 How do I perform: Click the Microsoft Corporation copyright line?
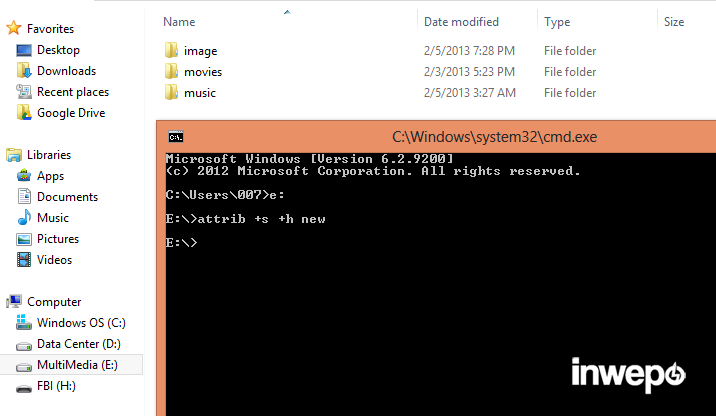[373, 171]
